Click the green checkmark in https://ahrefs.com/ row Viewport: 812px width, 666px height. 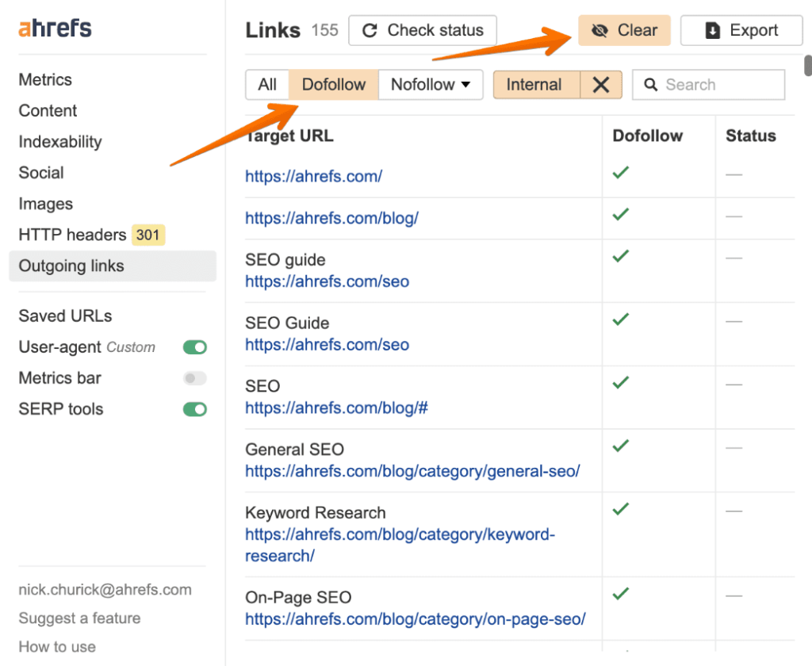621,173
